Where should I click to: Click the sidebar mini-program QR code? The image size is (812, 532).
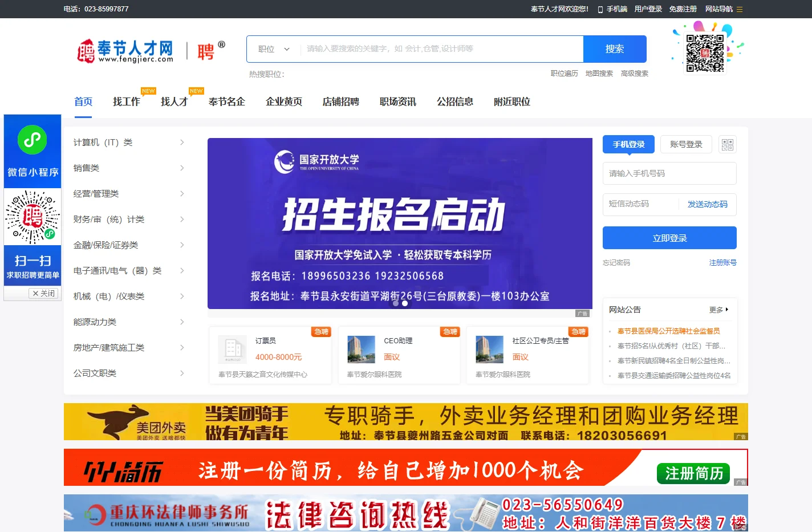[x=33, y=217]
